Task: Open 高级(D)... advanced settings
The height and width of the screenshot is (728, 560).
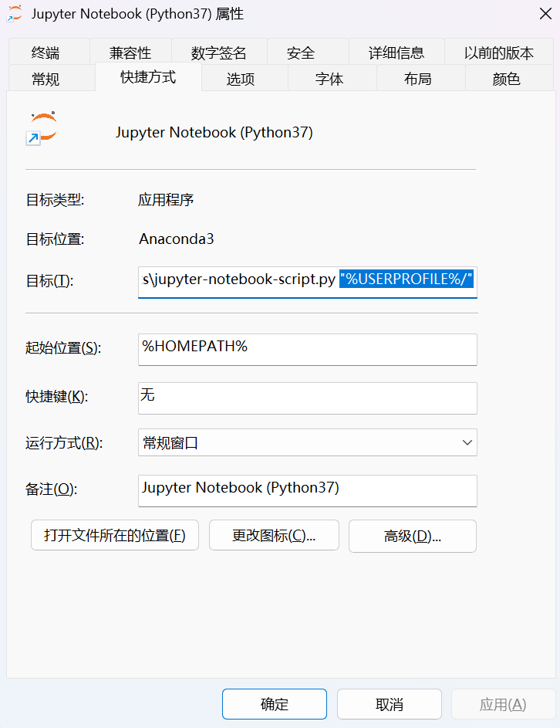Action: tap(413, 537)
